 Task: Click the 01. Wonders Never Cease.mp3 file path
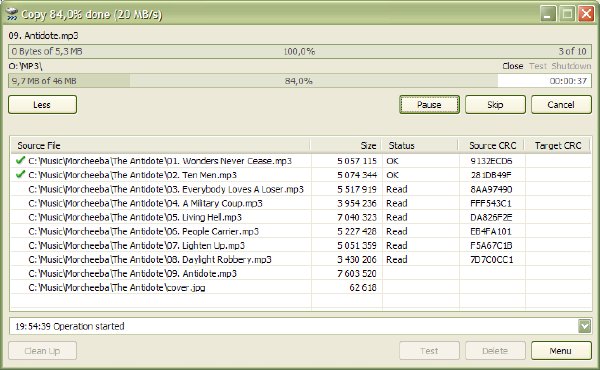pos(160,161)
